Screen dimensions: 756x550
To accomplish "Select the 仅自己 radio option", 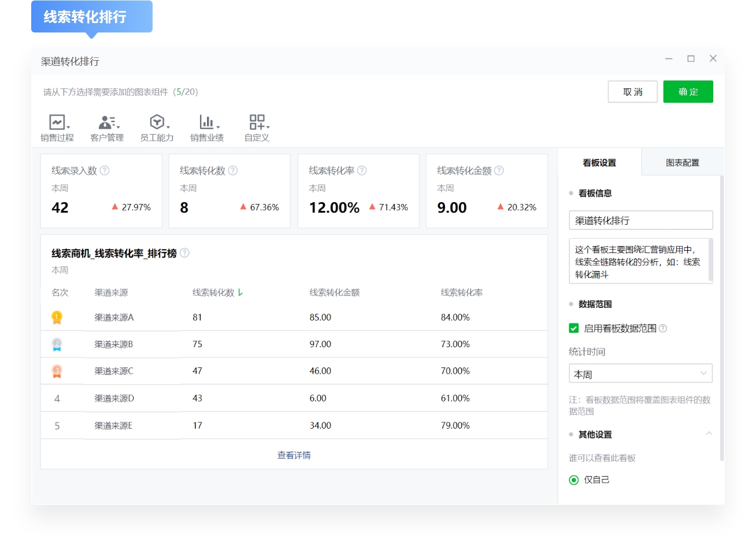I will 573,480.
